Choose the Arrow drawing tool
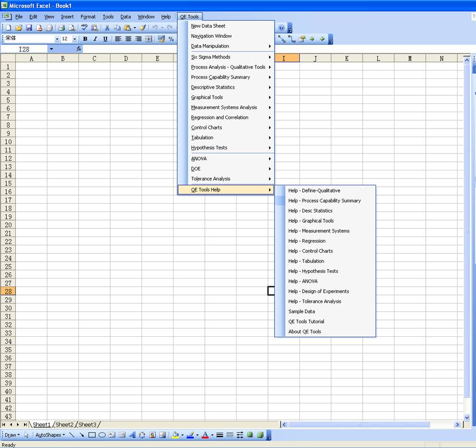 click(x=81, y=435)
